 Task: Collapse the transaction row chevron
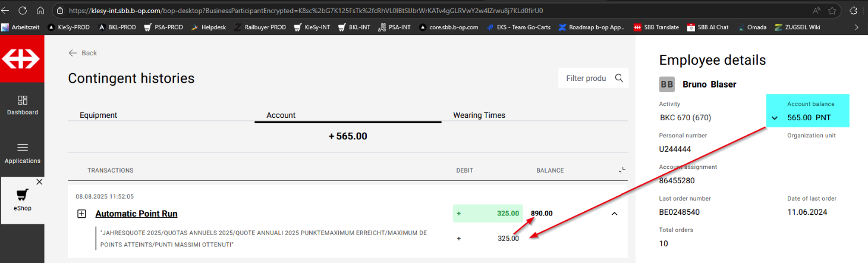click(x=614, y=214)
